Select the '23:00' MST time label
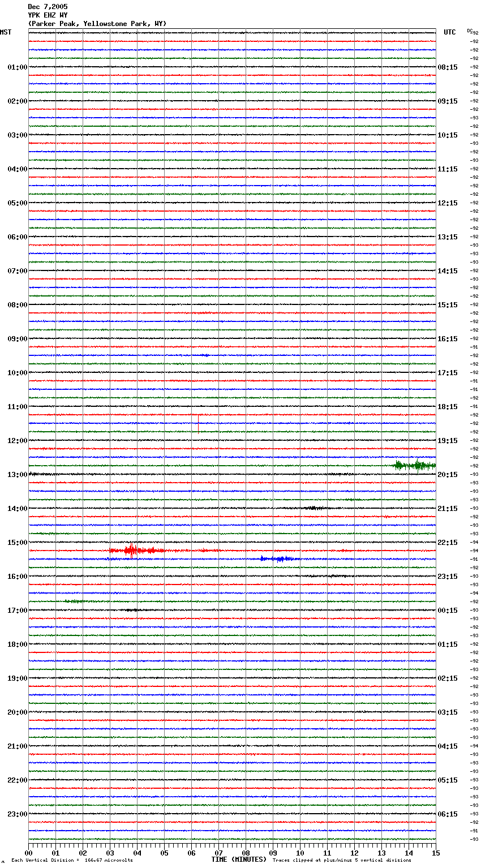 [17, 814]
